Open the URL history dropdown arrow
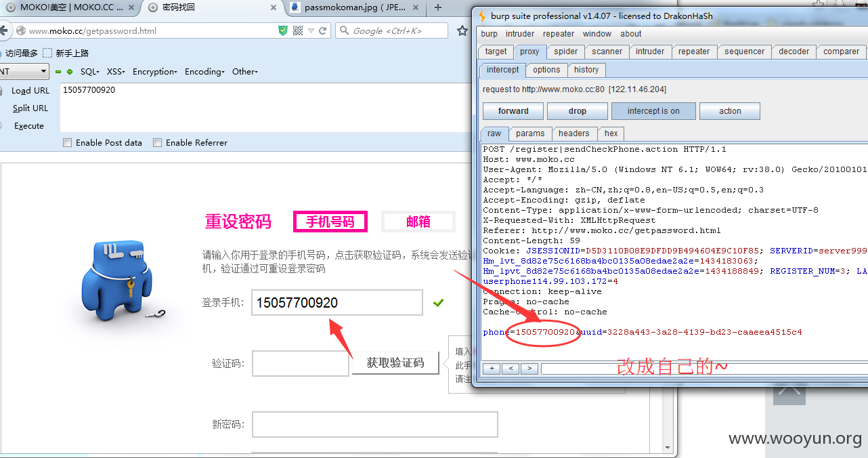This screenshot has height=458, width=868. pyautogui.click(x=311, y=31)
